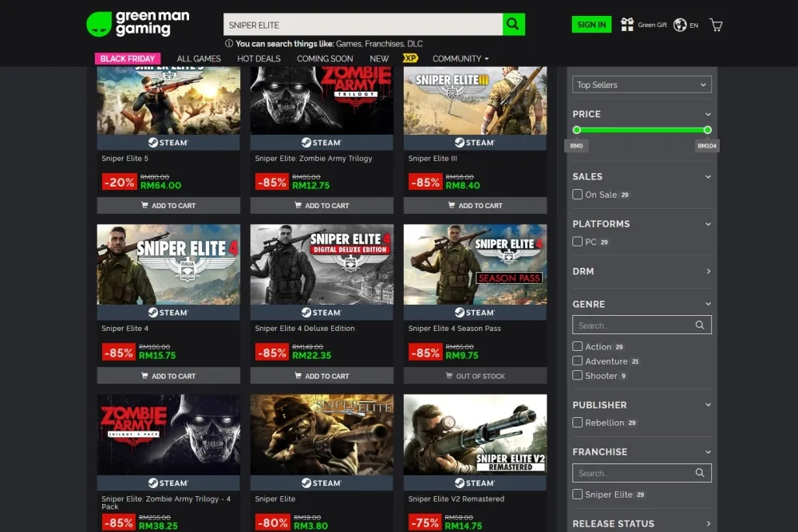
Task: Open Sniper Elite 4 Season Pass thumbnail
Action: tap(475, 265)
